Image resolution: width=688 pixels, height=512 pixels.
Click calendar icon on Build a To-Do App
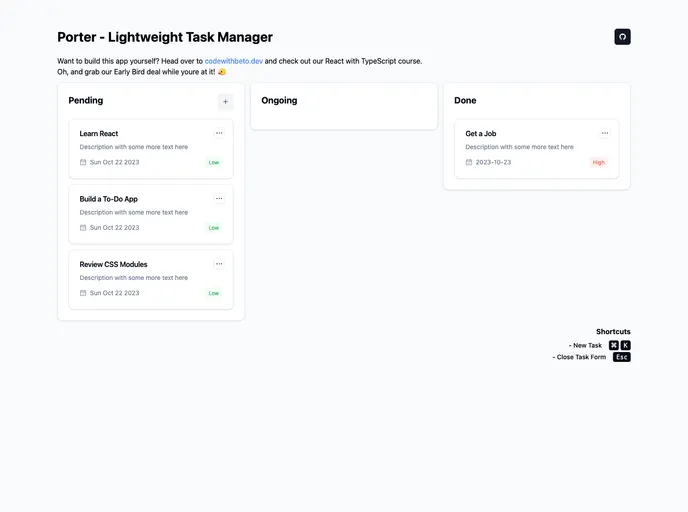click(83, 228)
